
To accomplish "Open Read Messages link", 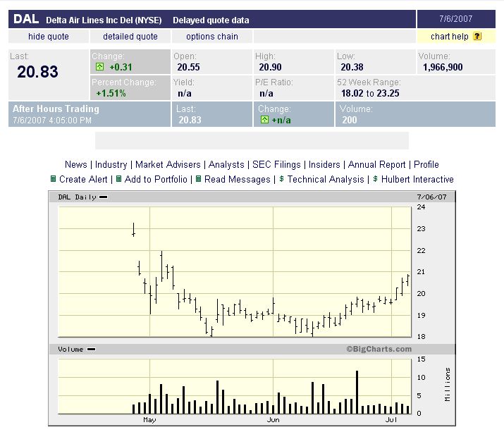I will click(238, 179).
